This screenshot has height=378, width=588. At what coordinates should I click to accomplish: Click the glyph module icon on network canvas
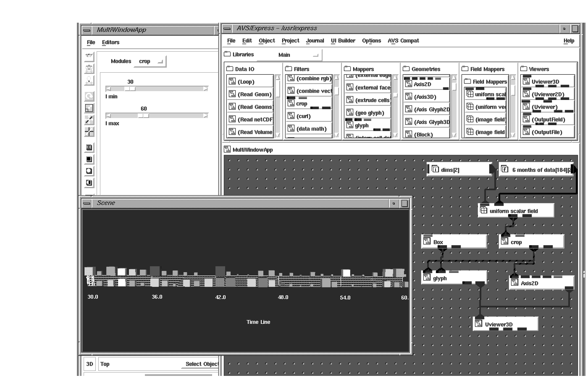[427, 278]
